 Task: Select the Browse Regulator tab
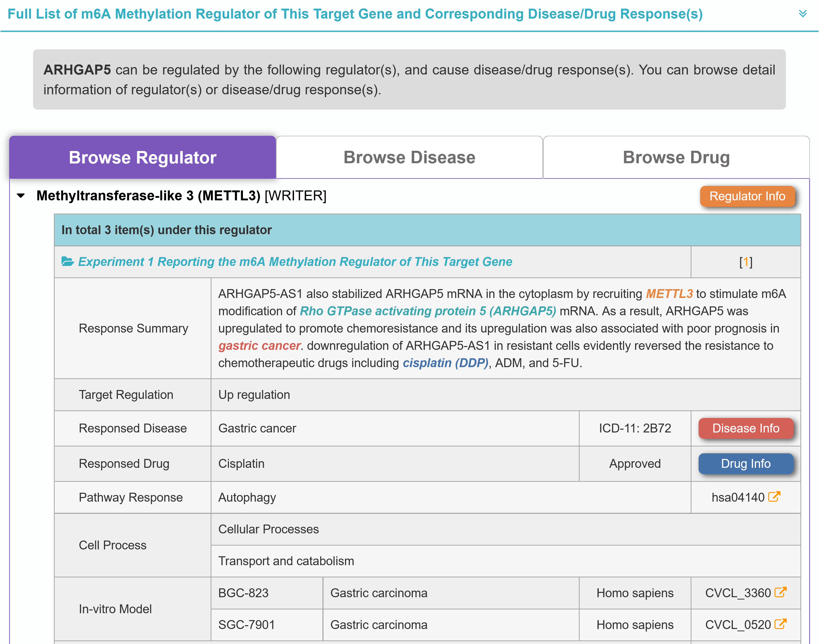coord(143,158)
